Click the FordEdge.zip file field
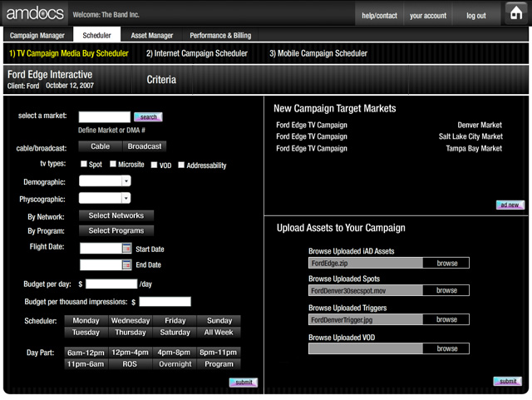Image resolution: width=532 pixels, height=400 pixels. (366, 263)
